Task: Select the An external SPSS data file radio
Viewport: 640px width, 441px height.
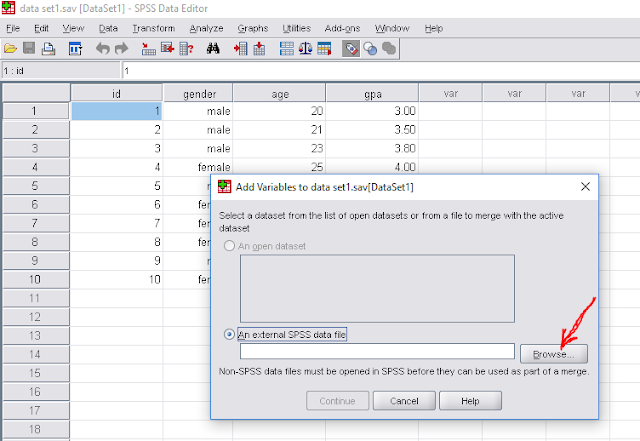Action: point(229,334)
